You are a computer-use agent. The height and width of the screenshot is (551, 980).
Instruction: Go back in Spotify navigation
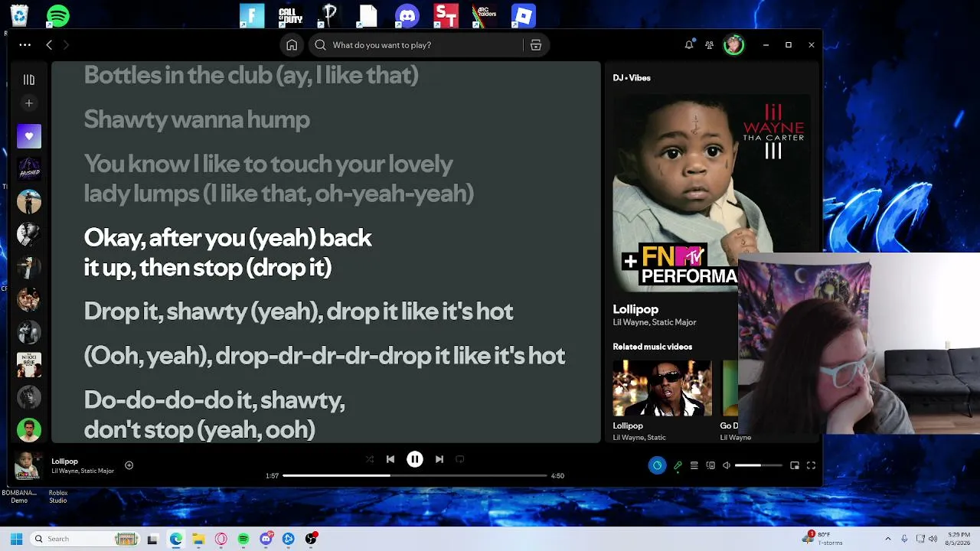pos(49,45)
